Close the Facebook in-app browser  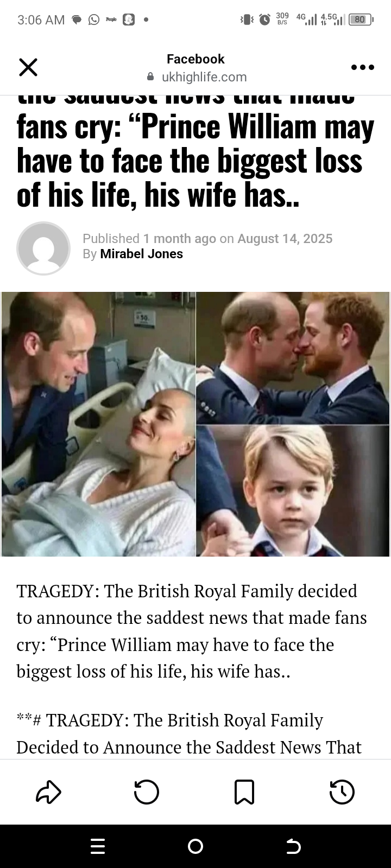tap(28, 67)
